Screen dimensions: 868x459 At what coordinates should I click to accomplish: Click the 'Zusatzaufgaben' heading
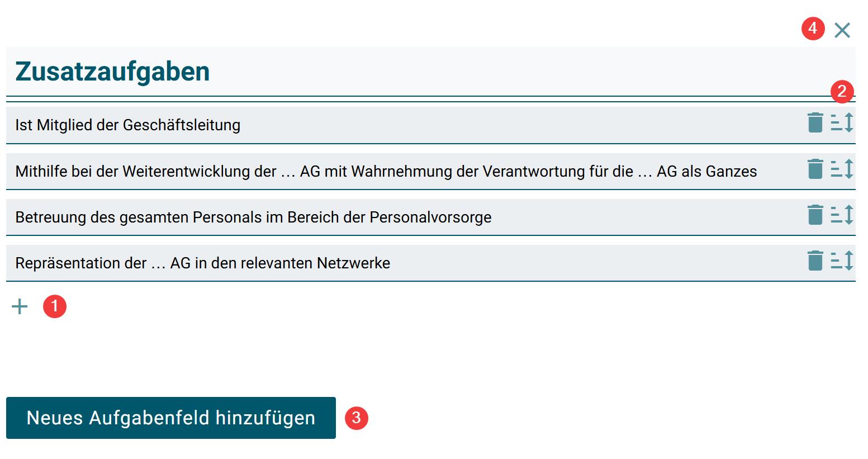[x=112, y=72]
